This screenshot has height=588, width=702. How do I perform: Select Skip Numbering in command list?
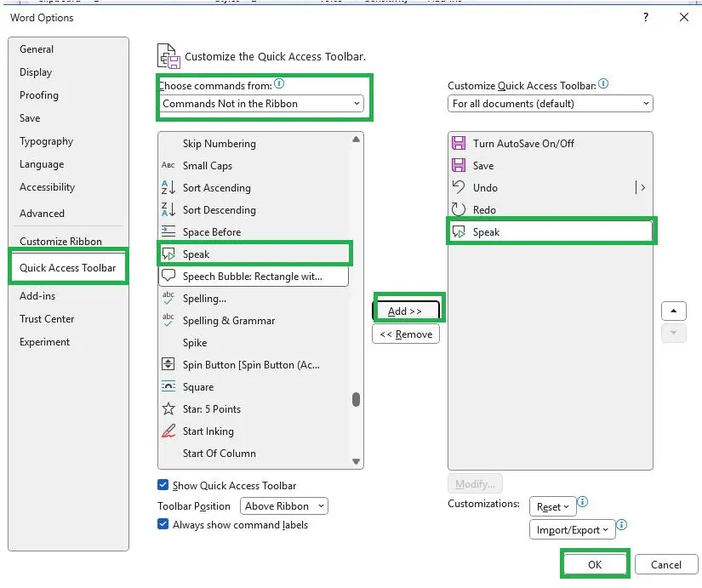(x=254, y=143)
